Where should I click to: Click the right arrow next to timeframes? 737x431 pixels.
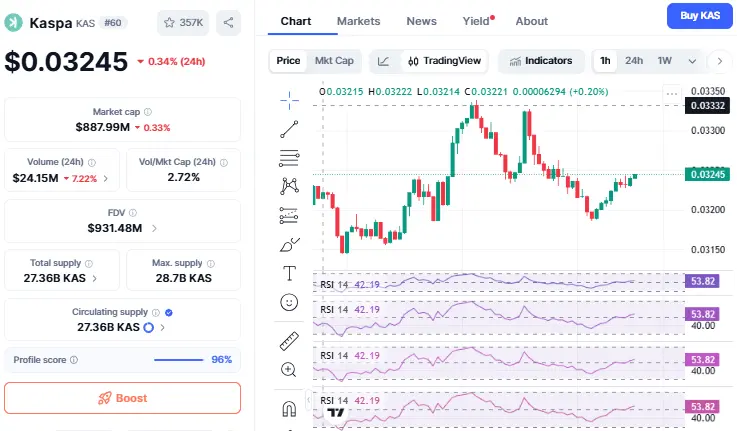[x=720, y=61]
